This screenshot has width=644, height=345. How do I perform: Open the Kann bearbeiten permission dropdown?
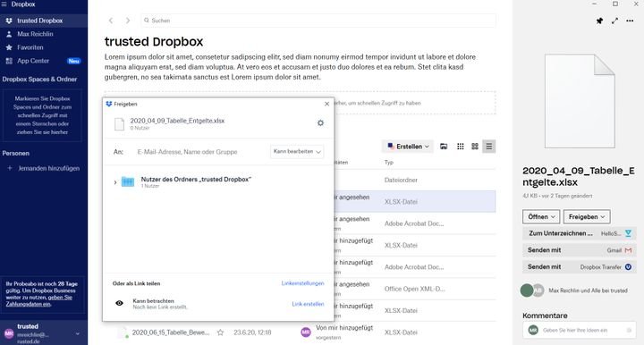pyautogui.click(x=297, y=152)
